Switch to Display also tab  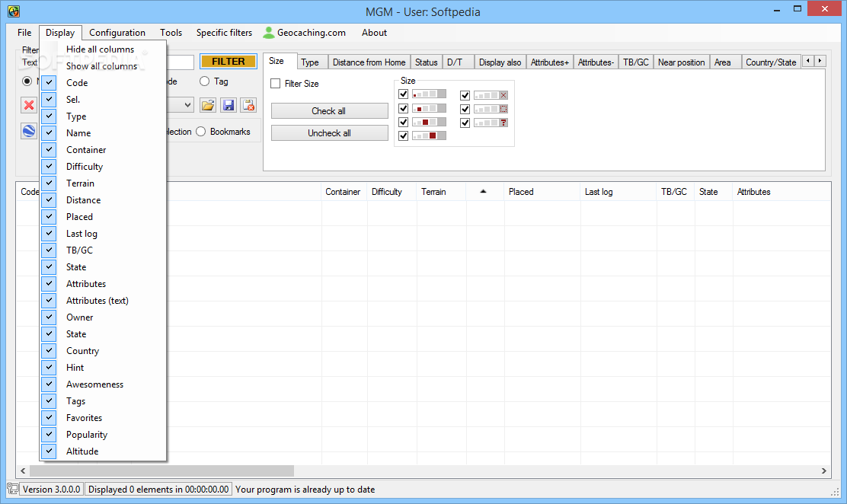pyautogui.click(x=500, y=62)
